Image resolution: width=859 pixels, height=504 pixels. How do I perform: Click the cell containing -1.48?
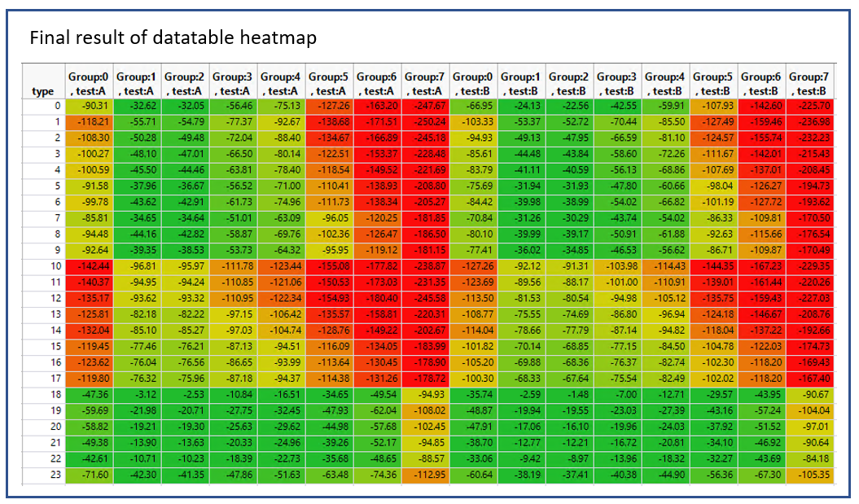click(x=570, y=393)
